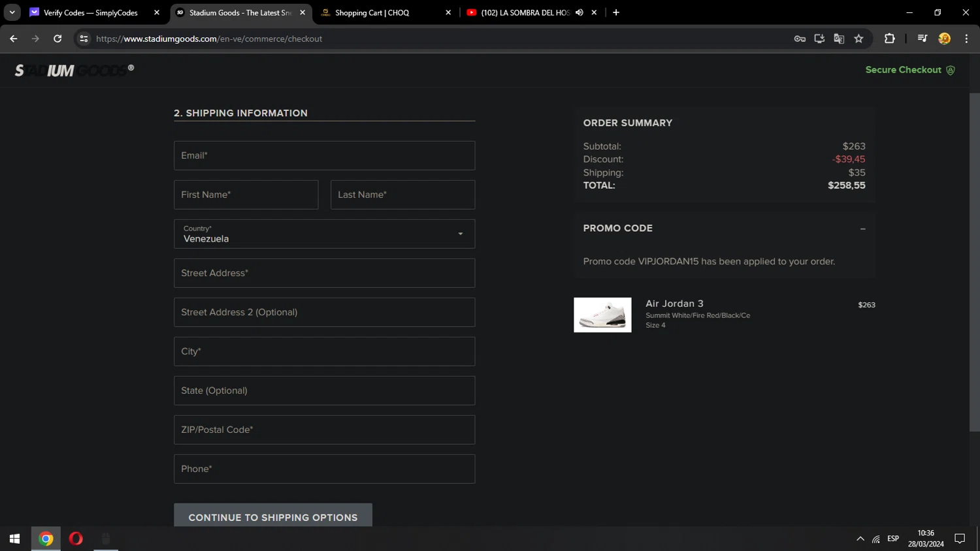Open the media controls icon

tap(923, 39)
